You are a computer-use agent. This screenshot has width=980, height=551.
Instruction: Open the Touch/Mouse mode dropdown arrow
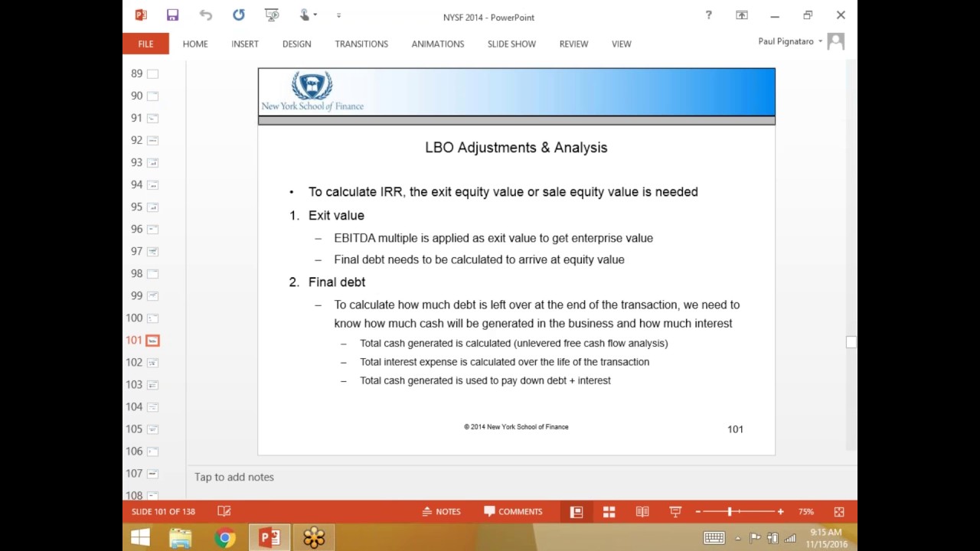(x=315, y=15)
